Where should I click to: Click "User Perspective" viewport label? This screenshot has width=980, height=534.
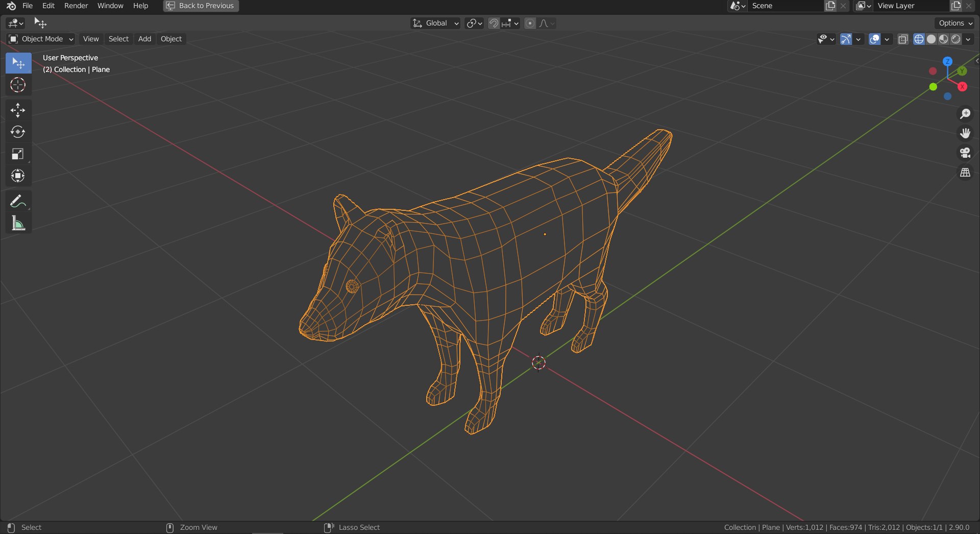tap(70, 58)
